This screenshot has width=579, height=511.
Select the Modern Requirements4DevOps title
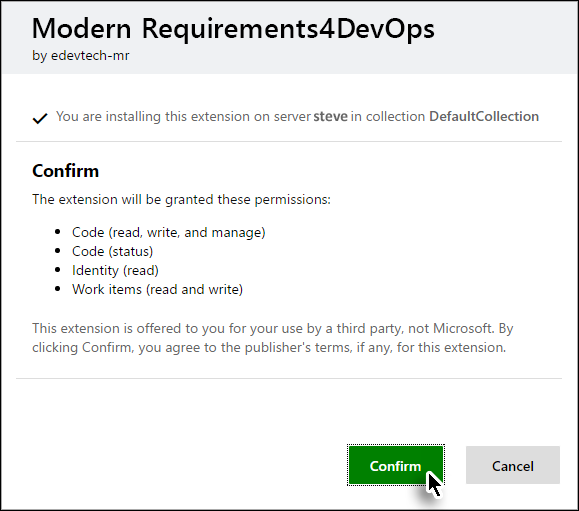coord(233,28)
